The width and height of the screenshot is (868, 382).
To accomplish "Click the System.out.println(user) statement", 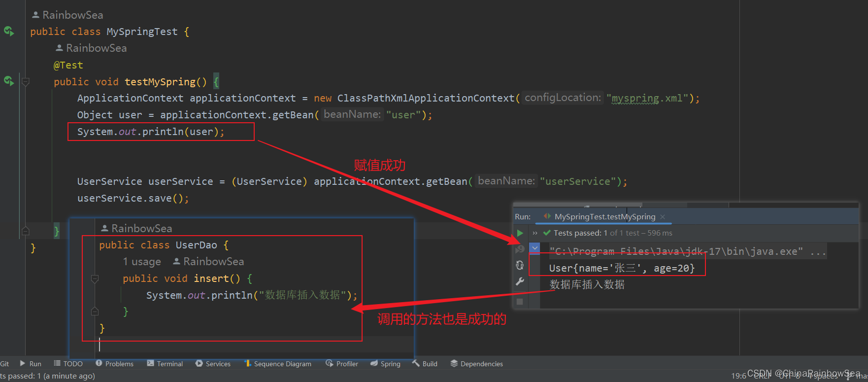I will click(x=151, y=132).
